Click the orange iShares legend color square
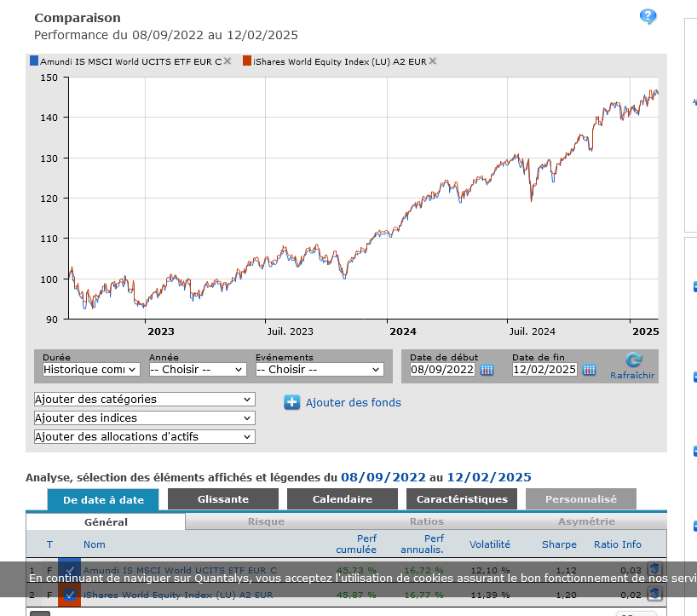Screen dimensions: 697x616 click(x=247, y=60)
